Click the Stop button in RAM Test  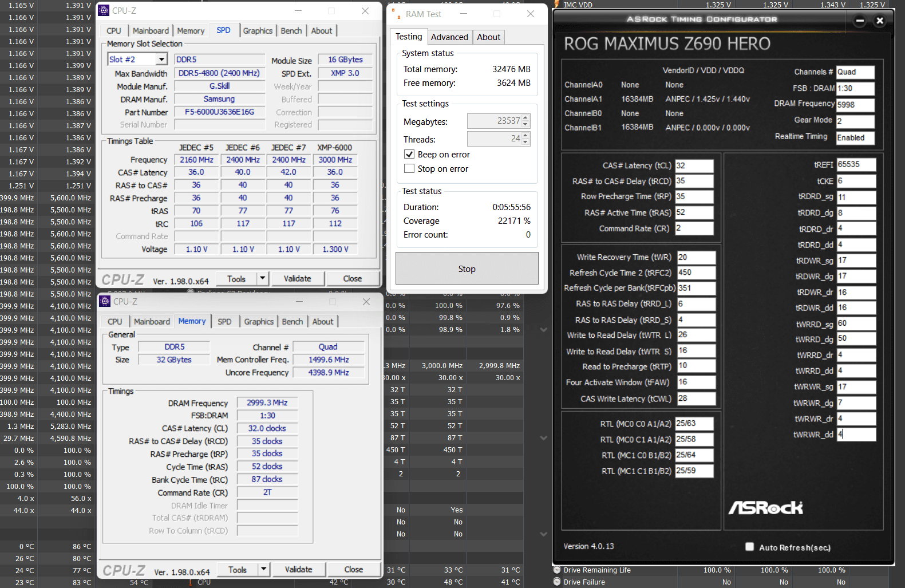(x=467, y=269)
